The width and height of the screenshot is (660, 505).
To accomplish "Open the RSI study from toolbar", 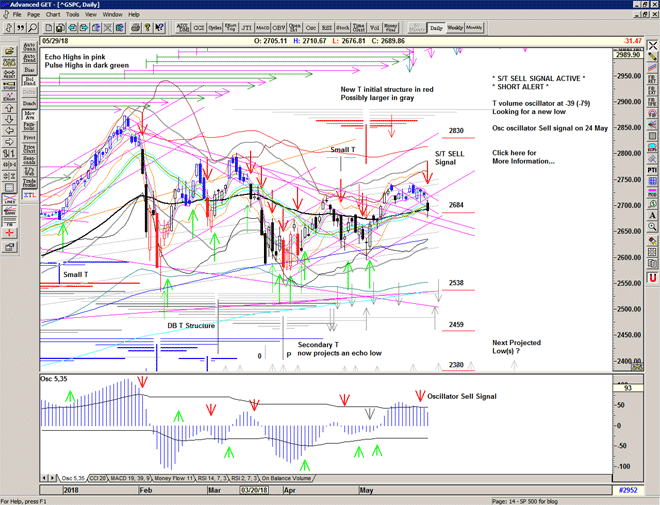I will click(x=326, y=29).
